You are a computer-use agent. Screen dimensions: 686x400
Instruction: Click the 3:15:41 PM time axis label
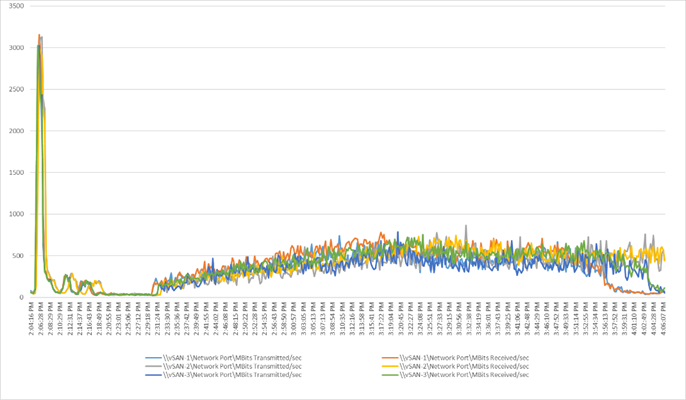tap(371, 318)
